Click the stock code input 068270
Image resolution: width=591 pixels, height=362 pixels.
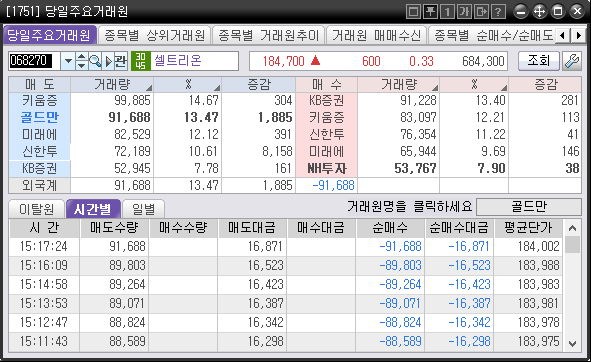(34, 61)
